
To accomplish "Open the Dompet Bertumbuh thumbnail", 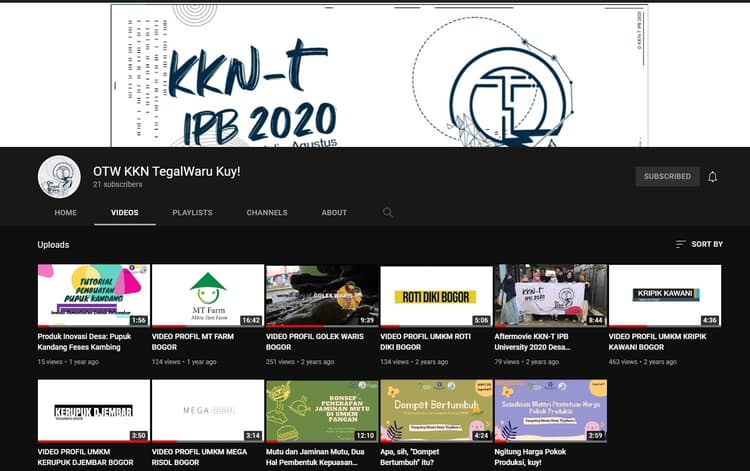I will coord(436,411).
